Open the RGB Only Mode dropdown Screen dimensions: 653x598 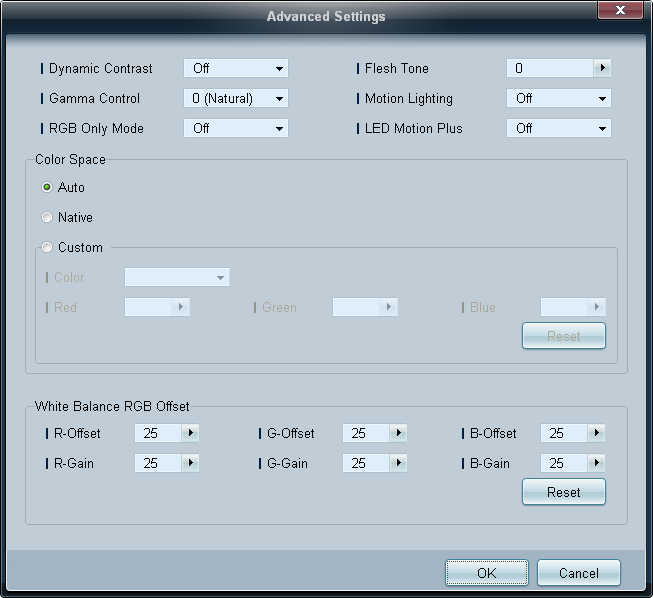click(x=236, y=128)
